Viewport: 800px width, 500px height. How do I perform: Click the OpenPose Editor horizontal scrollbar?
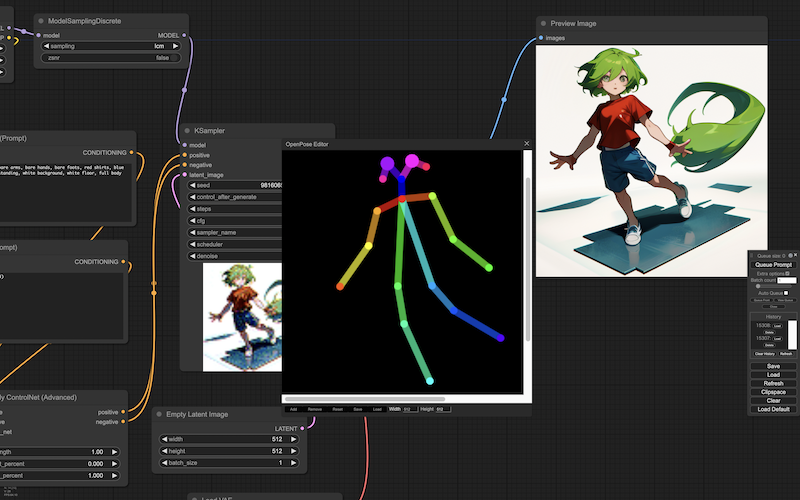coord(364,399)
